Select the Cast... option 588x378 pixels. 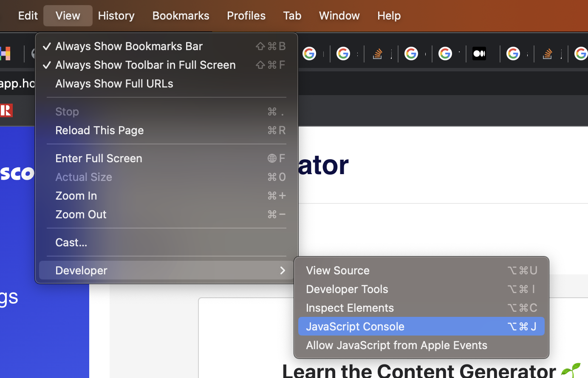point(167,242)
